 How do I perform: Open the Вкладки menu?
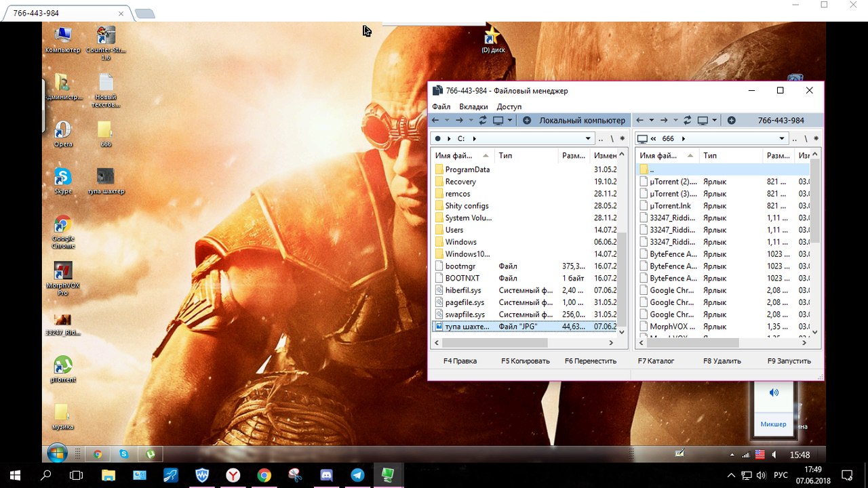tap(473, 106)
